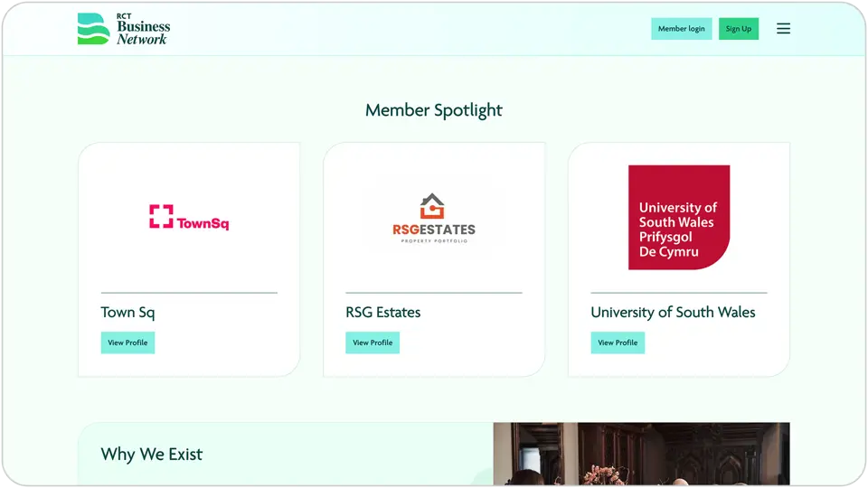Click the 'Why We Exist' heading
868x488 pixels.
click(x=152, y=455)
